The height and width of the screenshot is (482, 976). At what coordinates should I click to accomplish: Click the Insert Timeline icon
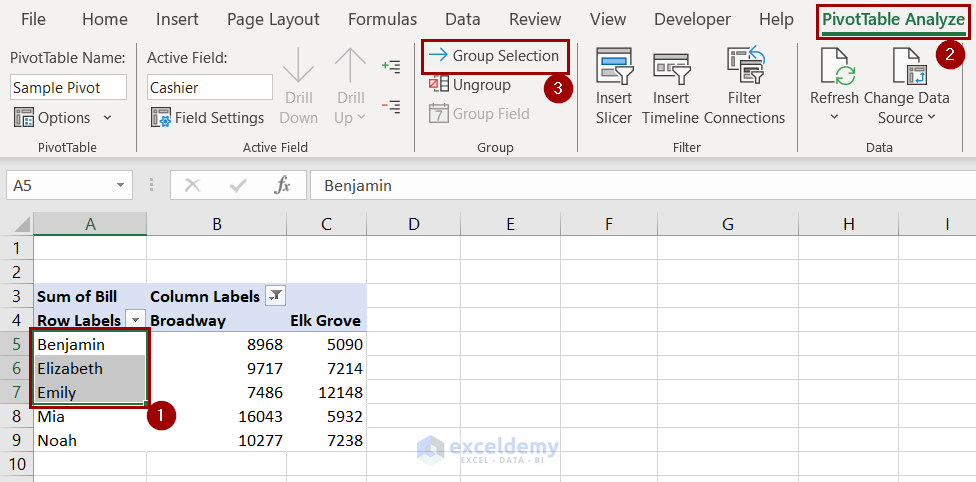coord(671,68)
